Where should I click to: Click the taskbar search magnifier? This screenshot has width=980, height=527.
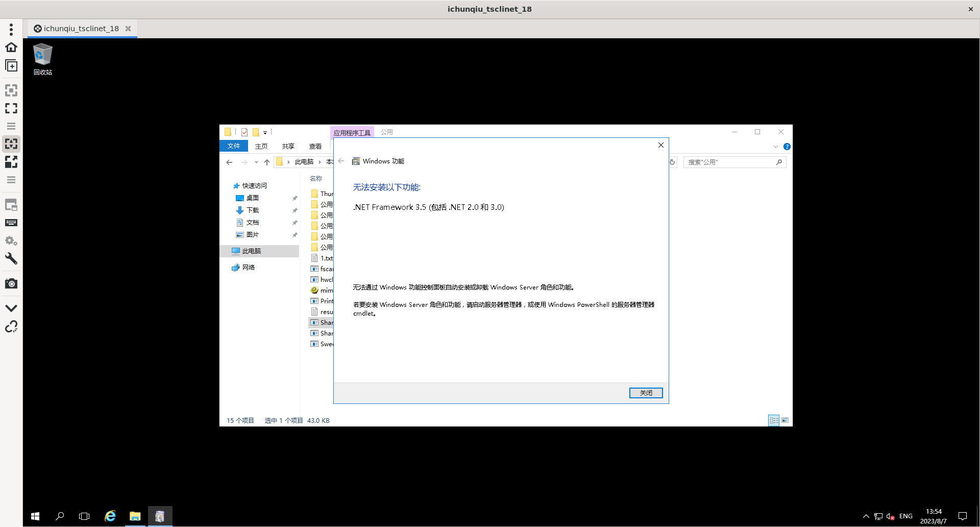(x=60, y=516)
